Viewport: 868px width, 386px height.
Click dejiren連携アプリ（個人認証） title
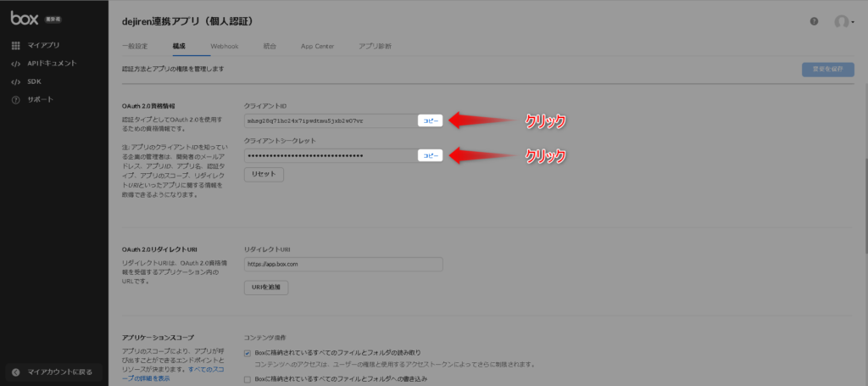[x=187, y=21]
